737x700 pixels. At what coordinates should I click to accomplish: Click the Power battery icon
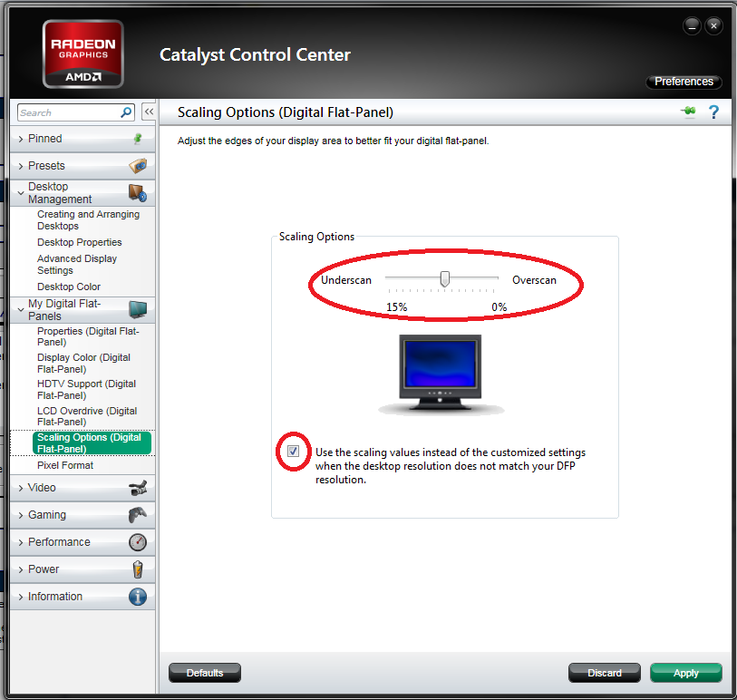tap(138, 569)
